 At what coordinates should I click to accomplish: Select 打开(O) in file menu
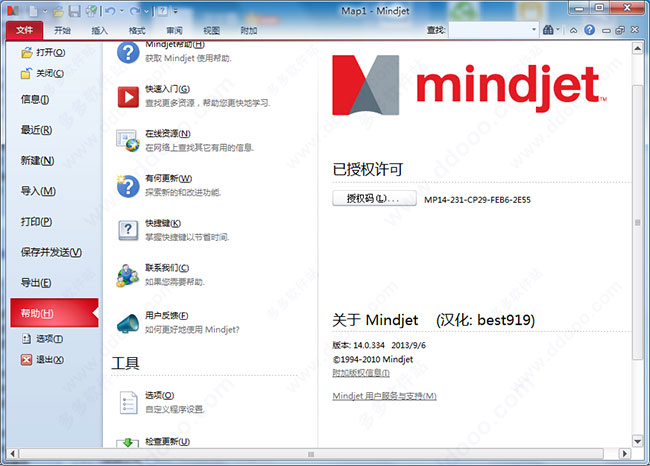(44, 52)
